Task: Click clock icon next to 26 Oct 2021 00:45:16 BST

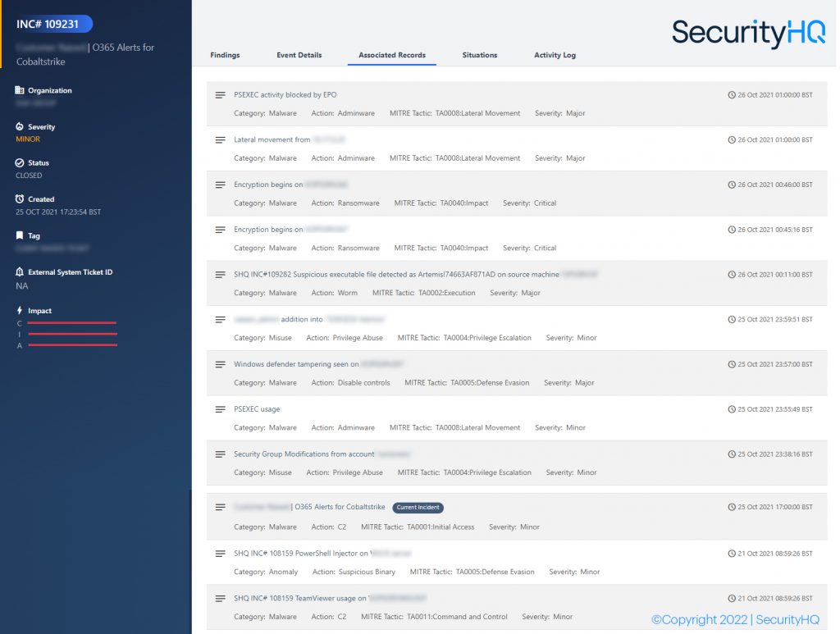Action: [x=731, y=230]
